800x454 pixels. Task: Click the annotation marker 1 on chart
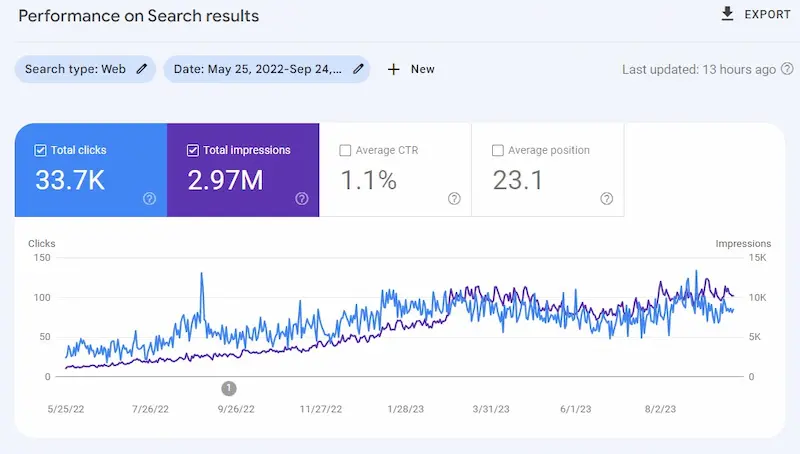[229, 388]
